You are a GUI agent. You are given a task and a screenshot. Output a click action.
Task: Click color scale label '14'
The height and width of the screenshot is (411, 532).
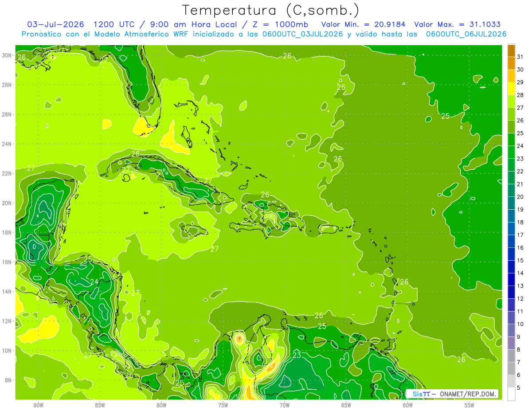pyautogui.click(x=520, y=273)
